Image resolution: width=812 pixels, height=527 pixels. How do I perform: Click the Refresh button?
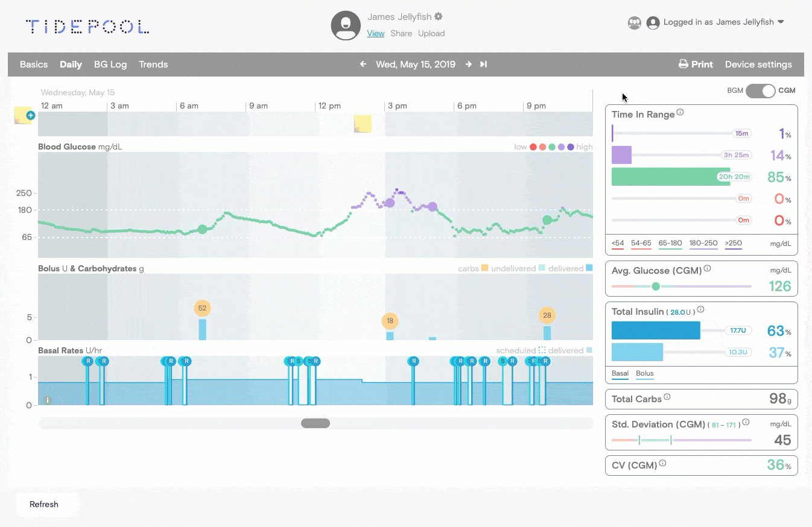pos(43,505)
